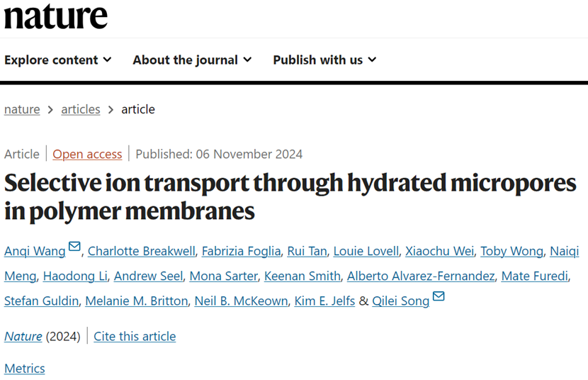Expand the Publish with us menu
The width and height of the screenshot is (588, 380).
pyautogui.click(x=324, y=60)
